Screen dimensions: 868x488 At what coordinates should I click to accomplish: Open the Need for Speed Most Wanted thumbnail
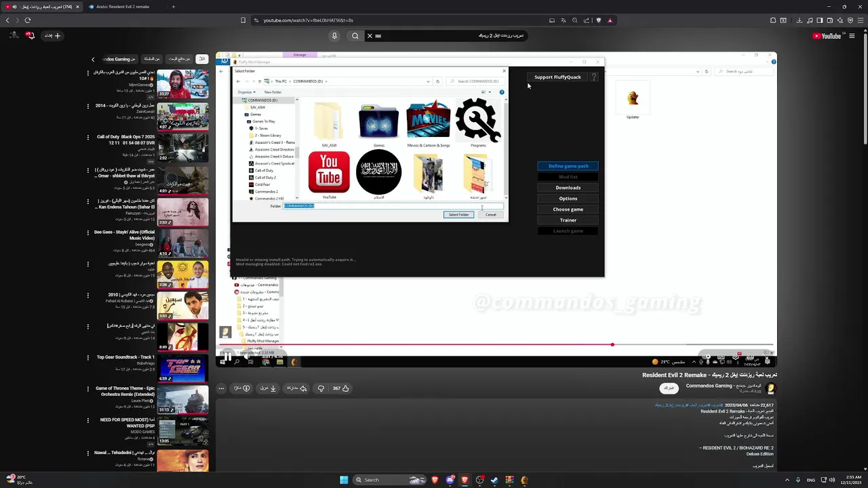(x=183, y=431)
